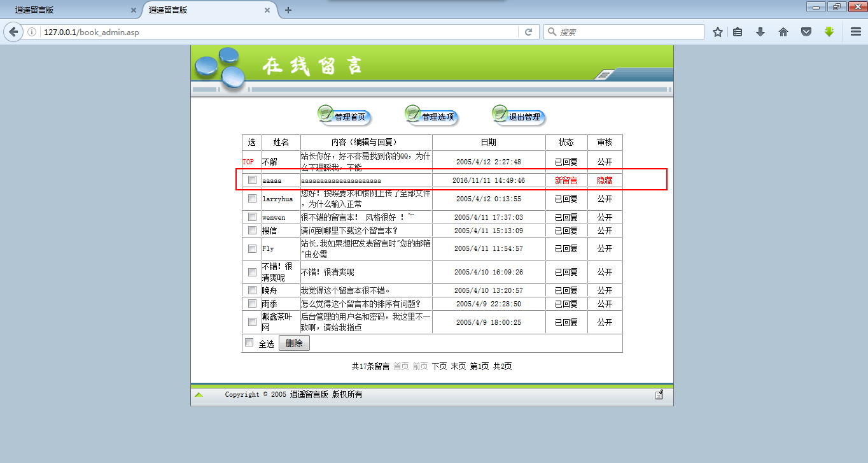Click the small tab graphic at the header's right
This screenshot has width=868, height=463.
[605, 75]
